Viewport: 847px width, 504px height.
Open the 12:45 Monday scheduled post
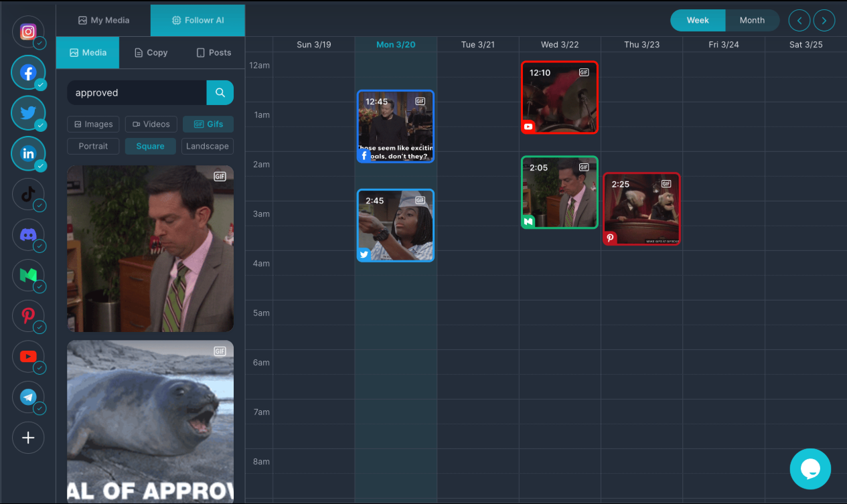pos(396,127)
